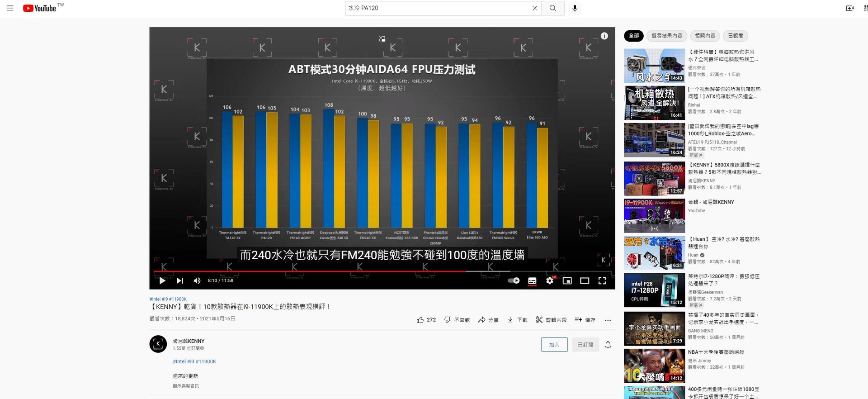Open the create video camera icon

(x=850, y=8)
